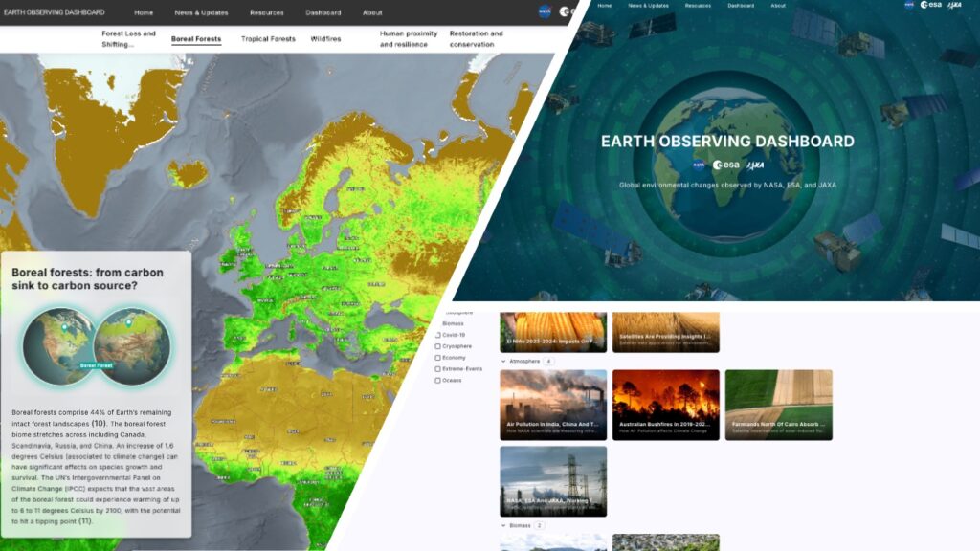Open the Air Pollution in India, China story card
This screenshot has height=551, width=980.
[x=553, y=405]
